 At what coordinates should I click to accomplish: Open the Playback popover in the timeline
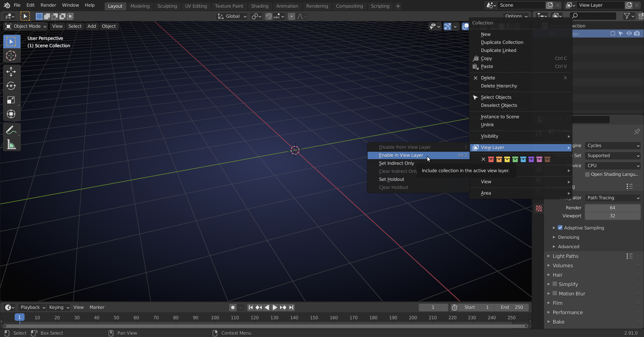click(32, 308)
